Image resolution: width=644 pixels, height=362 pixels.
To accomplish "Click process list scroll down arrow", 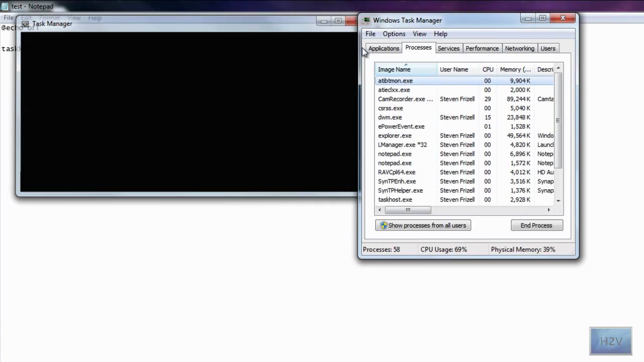I will 558,201.
